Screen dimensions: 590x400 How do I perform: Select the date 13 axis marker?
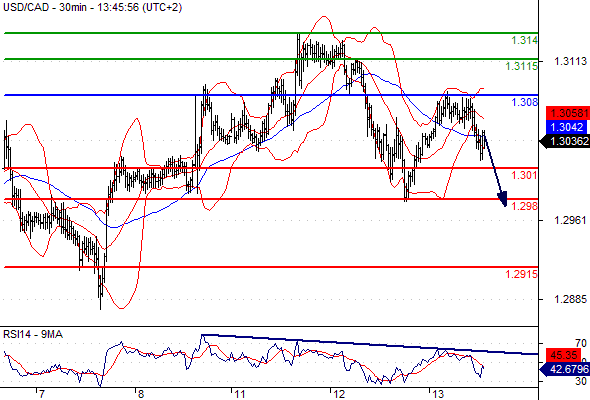pyautogui.click(x=438, y=394)
